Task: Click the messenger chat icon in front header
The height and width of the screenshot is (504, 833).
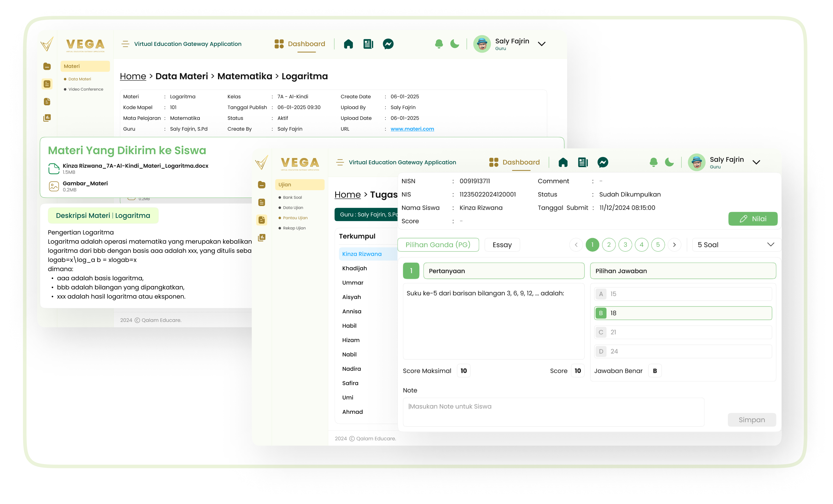Action: click(602, 162)
